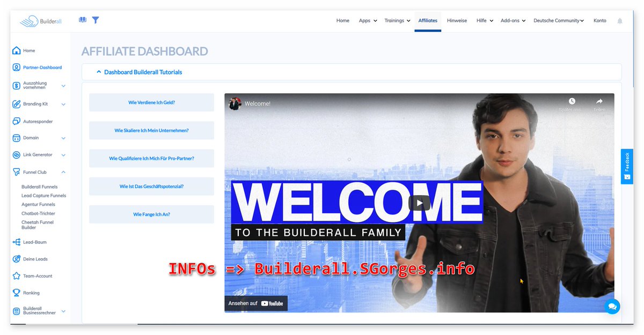Click Wie Qualifiziere Ich Mich Für Pro-Partner?
The width and height of the screenshot is (644, 335).
coord(151,158)
